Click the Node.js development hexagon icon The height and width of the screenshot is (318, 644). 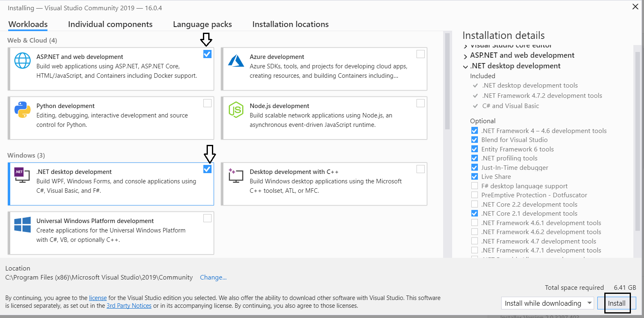(236, 110)
